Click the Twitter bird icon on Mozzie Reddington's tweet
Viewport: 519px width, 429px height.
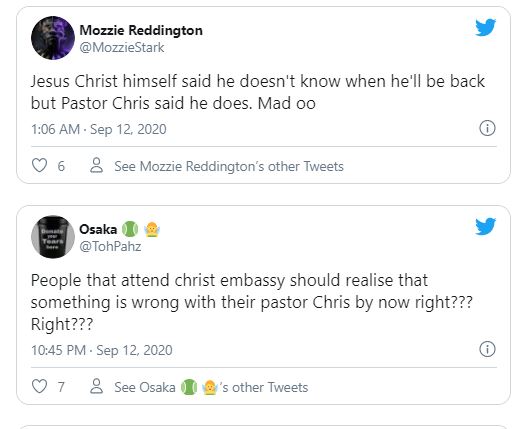[485, 27]
